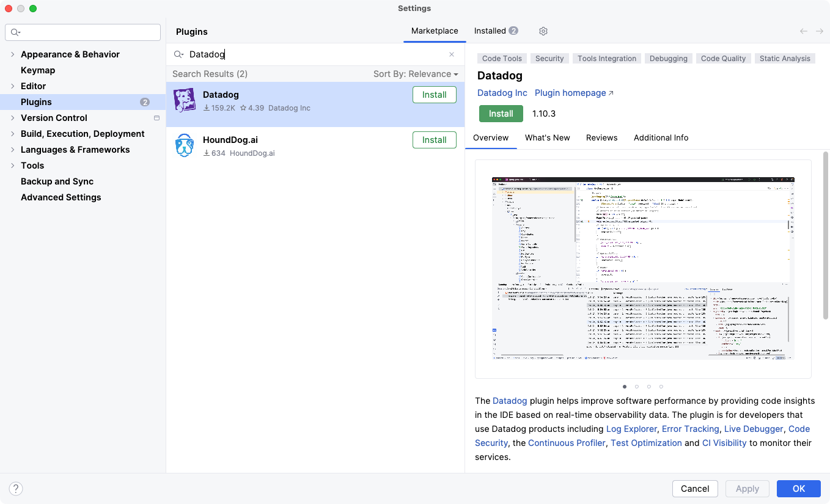The height and width of the screenshot is (504, 830).
Task: Navigate back with the left arrow
Action: pyautogui.click(x=804, y=31)
